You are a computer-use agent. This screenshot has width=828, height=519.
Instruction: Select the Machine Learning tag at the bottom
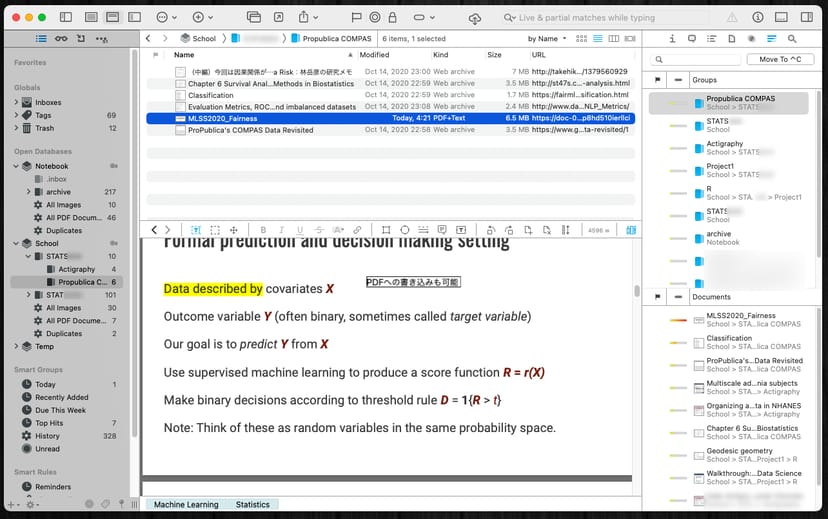185,505
